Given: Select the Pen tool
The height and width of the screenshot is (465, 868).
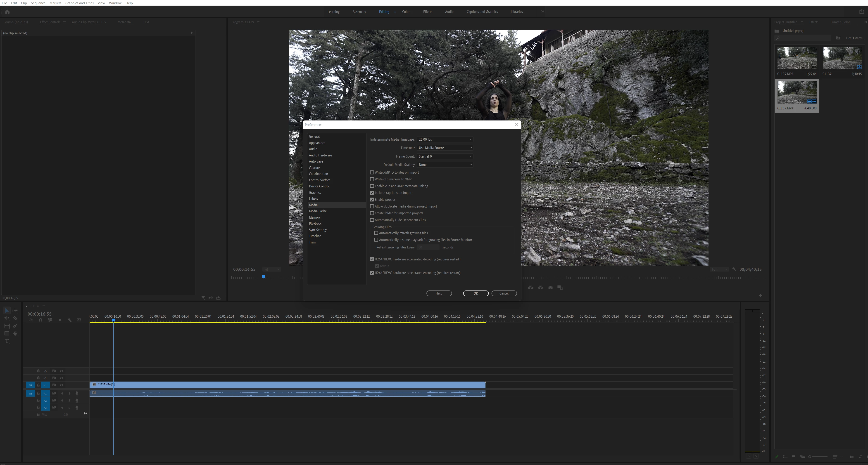Looking at the screenshot, I should pos(15,326).
